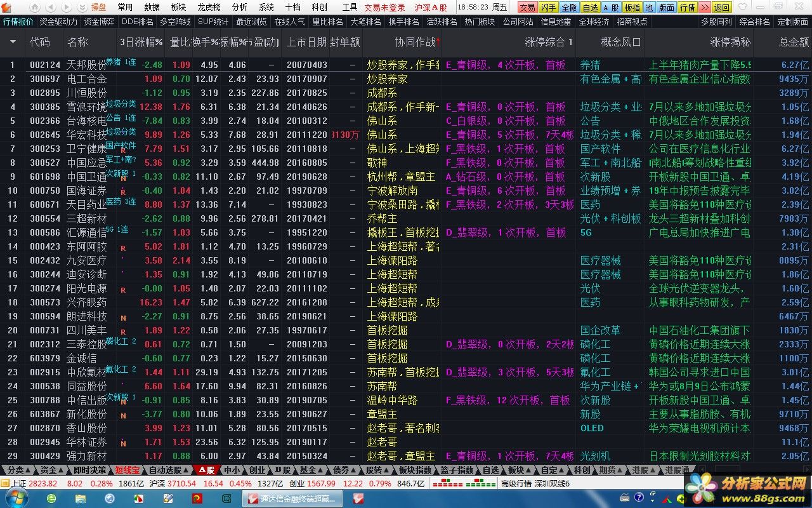Viewport: 812px width, 508px height.
Task: Click the 沪深A股 label in title bar
Action: 431,8
